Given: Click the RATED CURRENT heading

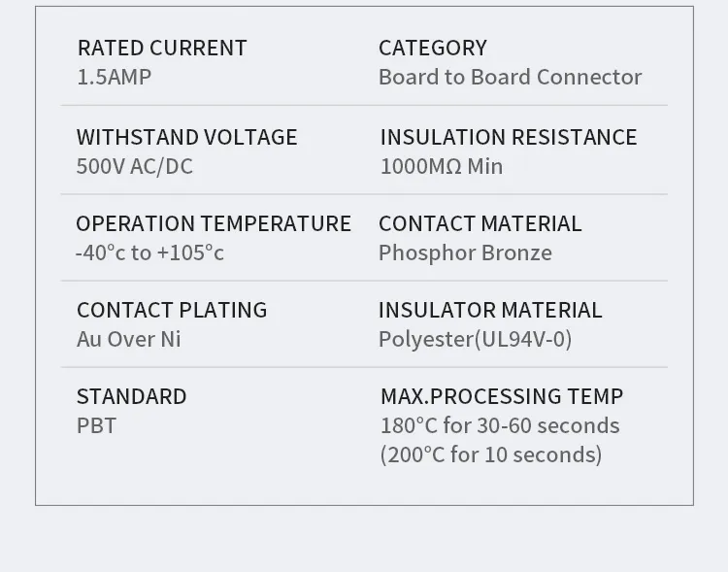Looking at the screenshot, I should (162, 48).
